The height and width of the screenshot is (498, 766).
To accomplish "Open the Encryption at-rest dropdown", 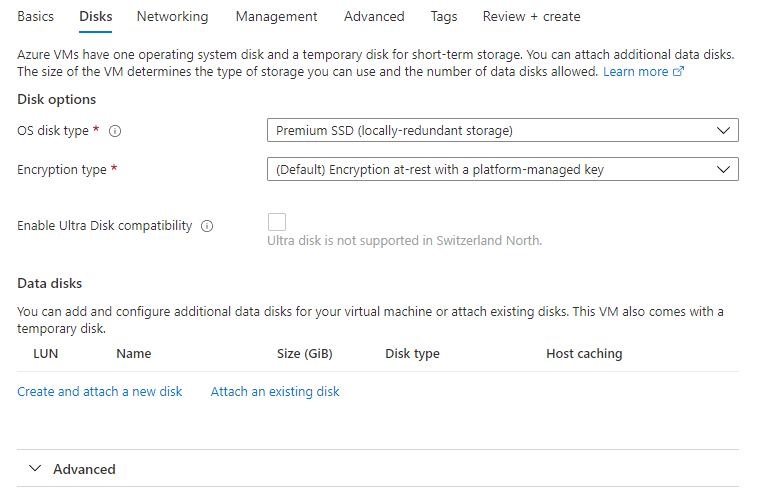I will point(503,170).
